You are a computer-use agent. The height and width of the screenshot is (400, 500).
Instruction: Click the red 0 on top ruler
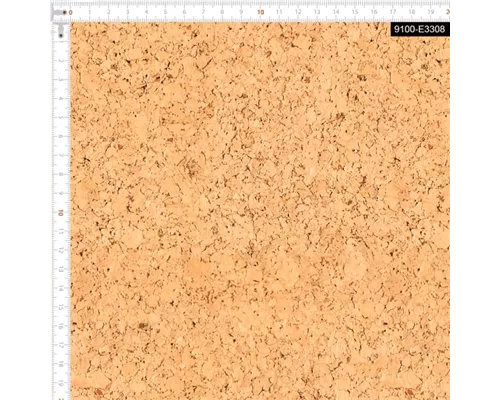pyautogui.click(x=71, y=12)
